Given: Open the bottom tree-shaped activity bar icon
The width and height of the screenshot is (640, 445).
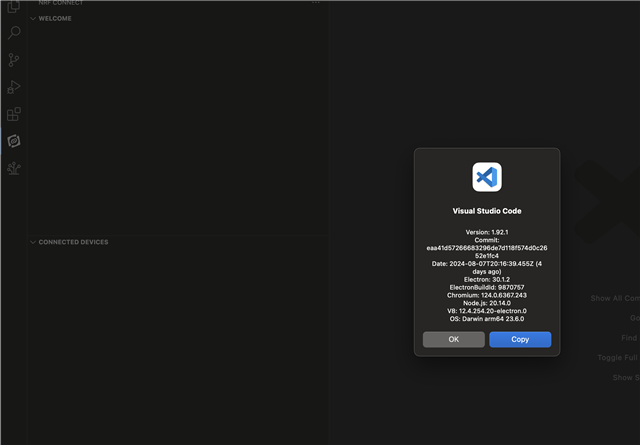Looking at the screenshot, I should (x=13, y=168).
